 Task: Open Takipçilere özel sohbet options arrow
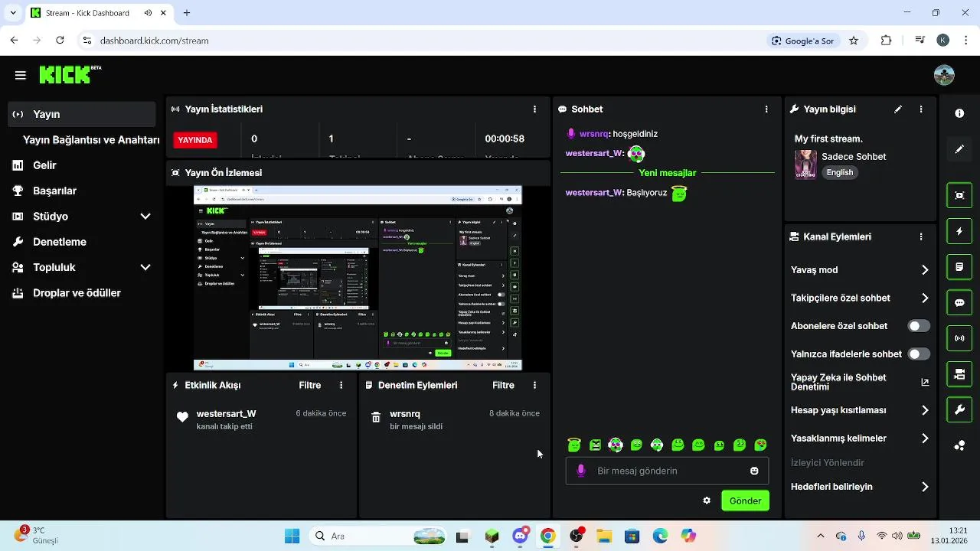point(925,298)
